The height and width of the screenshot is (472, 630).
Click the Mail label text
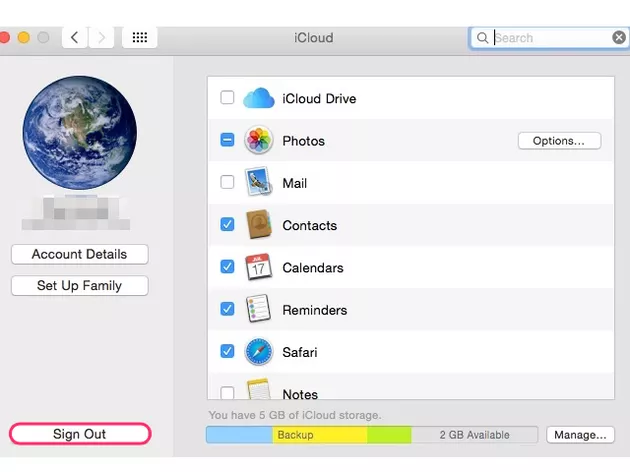point(295,183)
